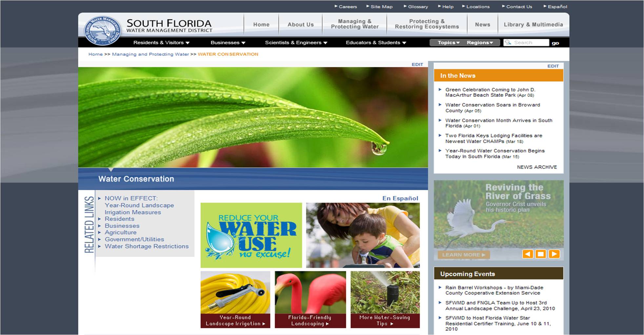The width and height of the screenshot is (644, 335).
Task: Expand the Residents & Visitors dropdown
Action: (161, 43)
